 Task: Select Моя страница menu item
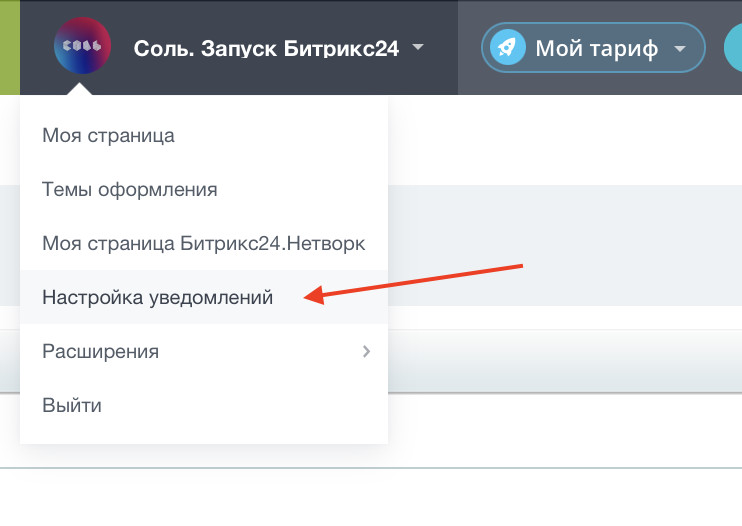[204, 135]
